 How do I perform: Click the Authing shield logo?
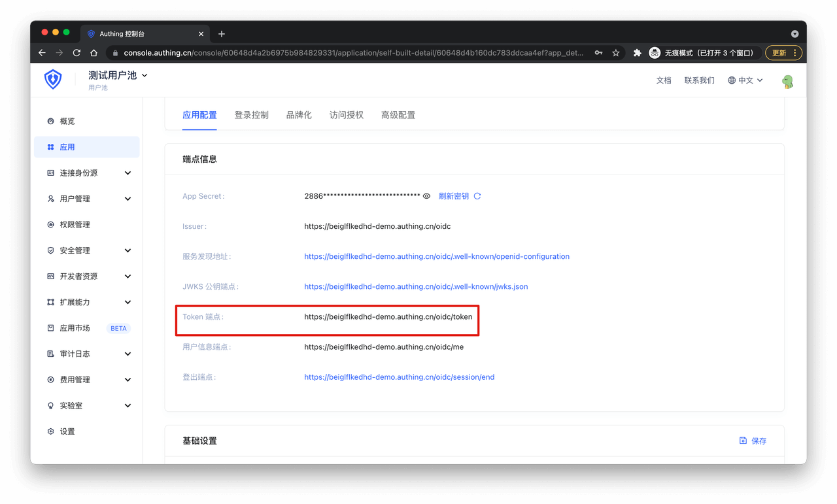pos(53,80)
